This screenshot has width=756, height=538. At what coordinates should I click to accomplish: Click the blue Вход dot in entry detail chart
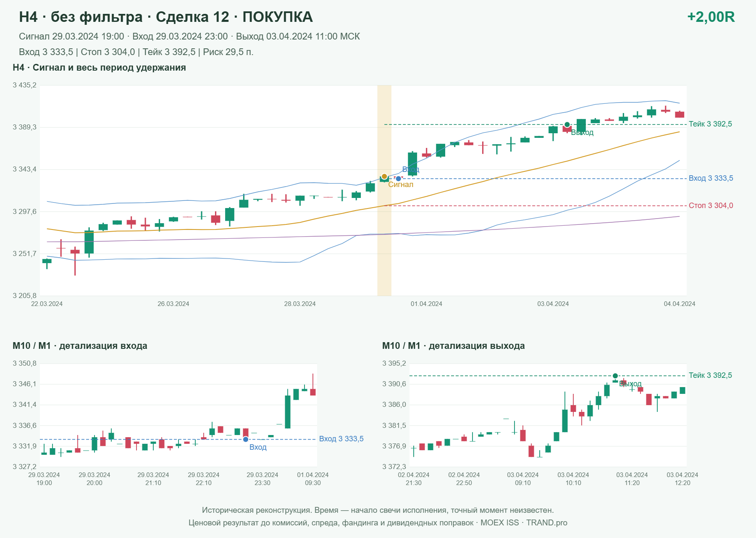tap(246, 439)
